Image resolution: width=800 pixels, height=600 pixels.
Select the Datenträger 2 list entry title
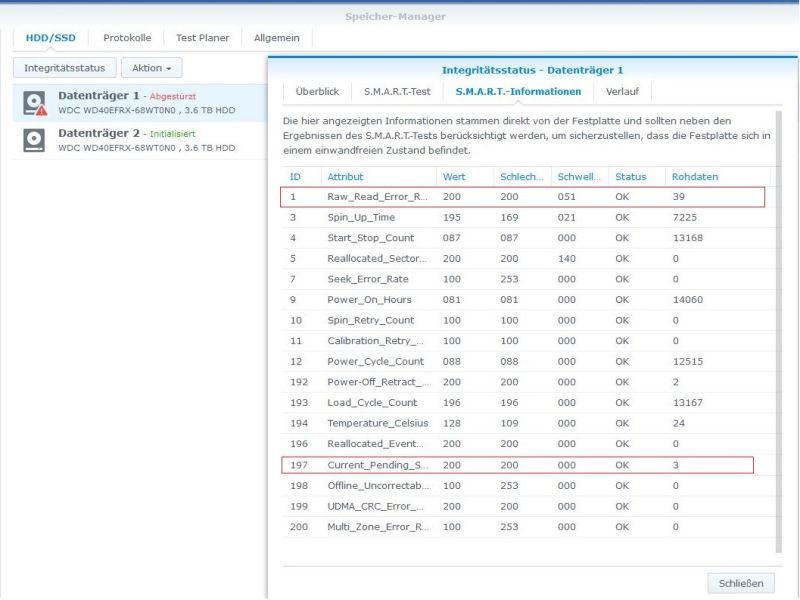point(98,133)
